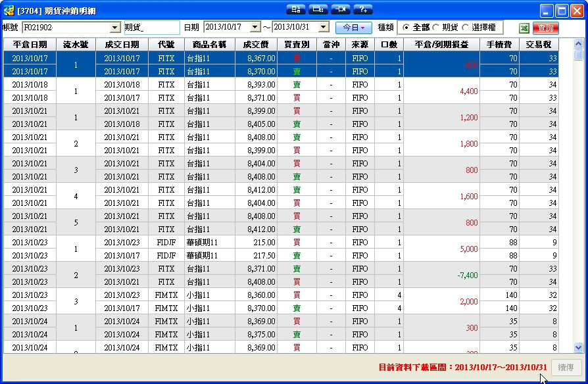Click the FIDJF code in the 217.50 row
Screen dimensions: 588x384
166,255
